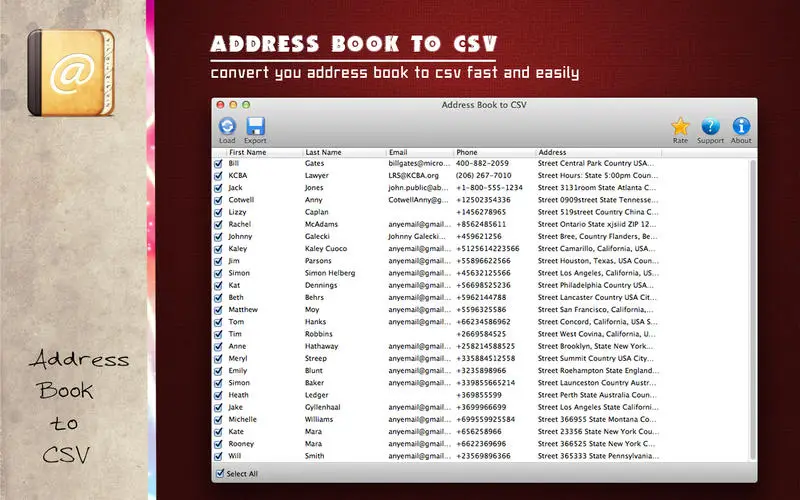This screenshot has height=500, width=800.
Task: Toggle checkbox for Anne Hathaway
Action: tap(218, 347)
